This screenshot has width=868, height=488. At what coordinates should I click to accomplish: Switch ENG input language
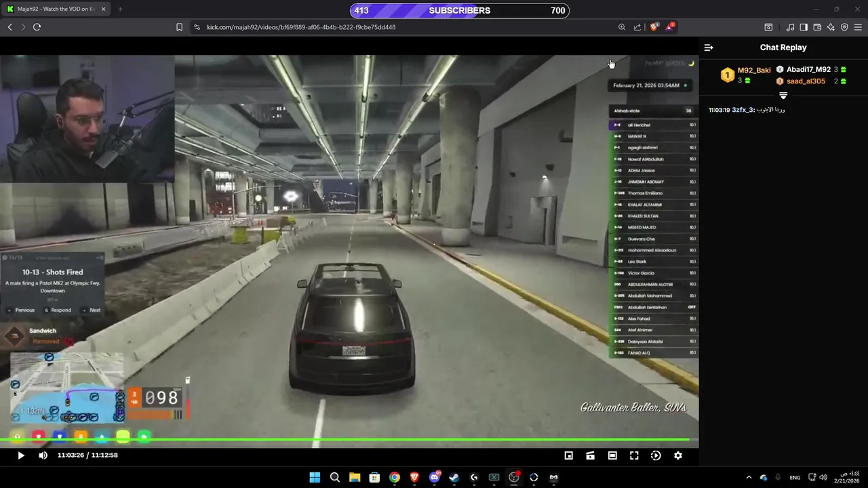point(795,477)
